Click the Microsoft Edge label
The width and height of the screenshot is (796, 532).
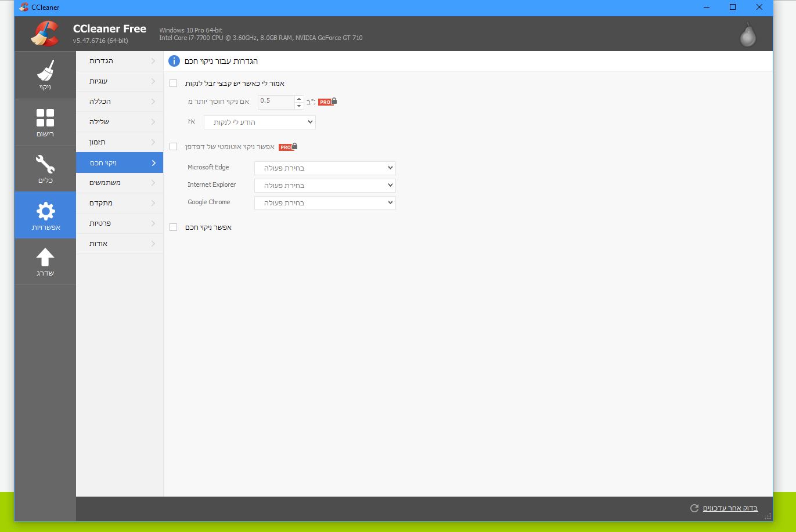click(x=208, y=167)
